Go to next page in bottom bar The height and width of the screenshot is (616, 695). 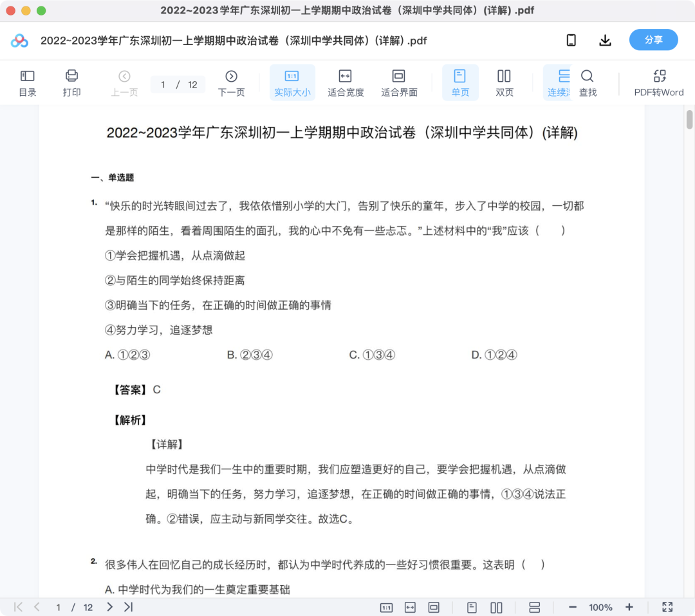coord(109,607)
